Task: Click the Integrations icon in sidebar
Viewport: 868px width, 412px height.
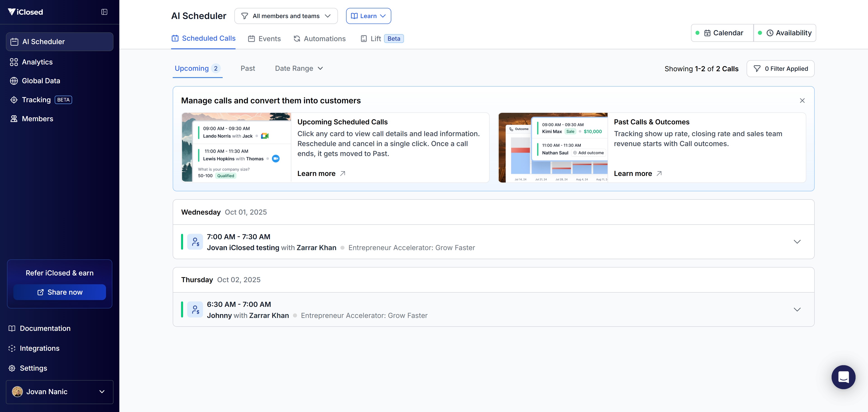Action: (x=12, y=348)
